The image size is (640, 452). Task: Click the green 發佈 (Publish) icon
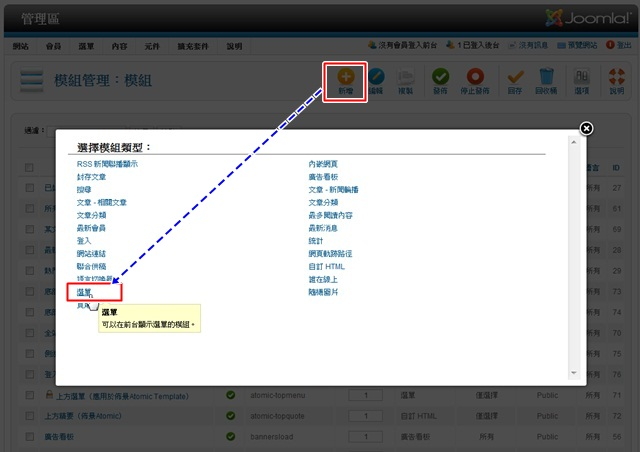(x=440, y=81)
